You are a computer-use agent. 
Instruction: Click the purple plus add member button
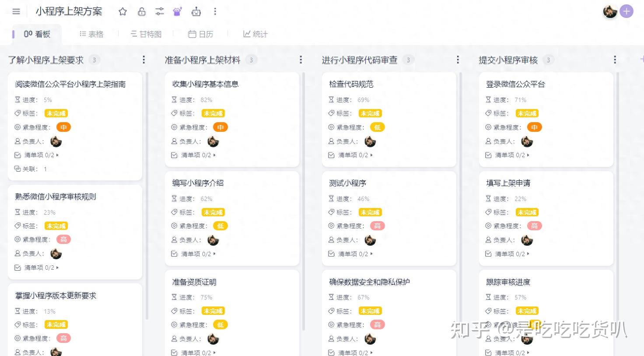point(626,12)
